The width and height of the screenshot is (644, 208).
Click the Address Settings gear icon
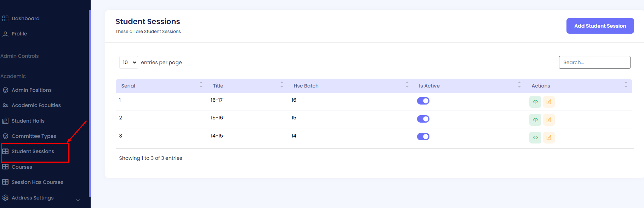(5, 198)
